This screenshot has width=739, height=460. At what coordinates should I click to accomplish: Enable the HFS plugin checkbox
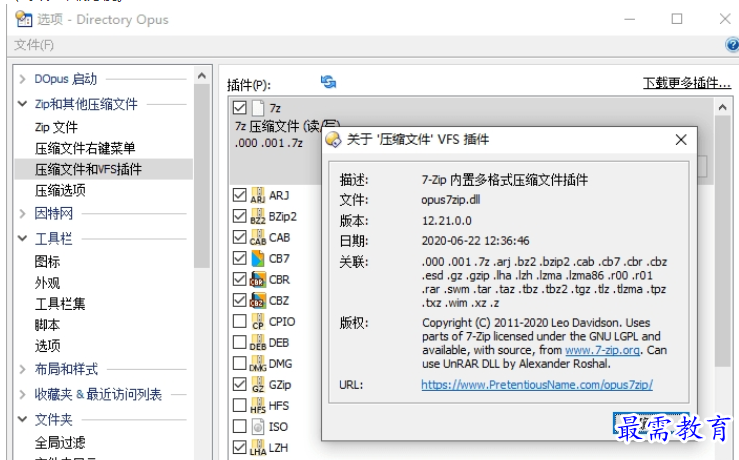tap(239, 405)
